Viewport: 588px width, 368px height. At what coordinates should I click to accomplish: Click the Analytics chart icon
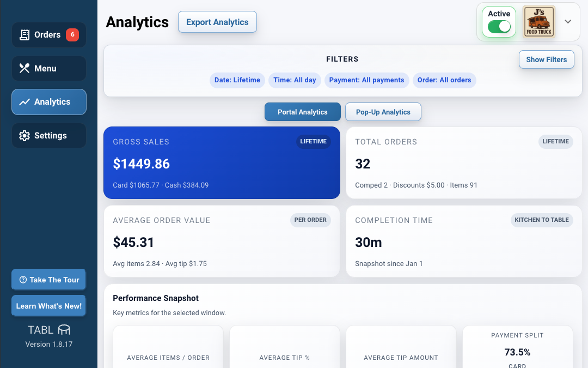[x=24, y=101]
